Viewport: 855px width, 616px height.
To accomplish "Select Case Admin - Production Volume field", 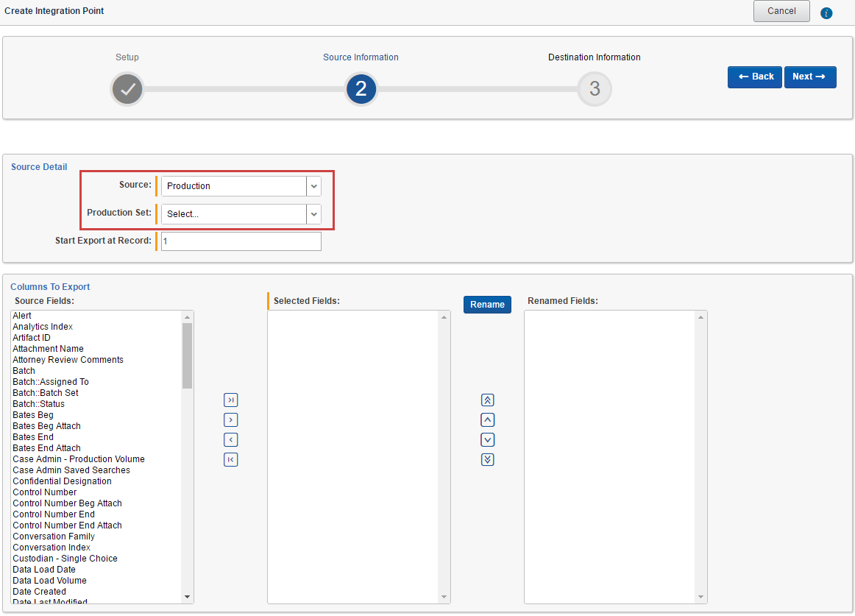I will coord(79,459).
